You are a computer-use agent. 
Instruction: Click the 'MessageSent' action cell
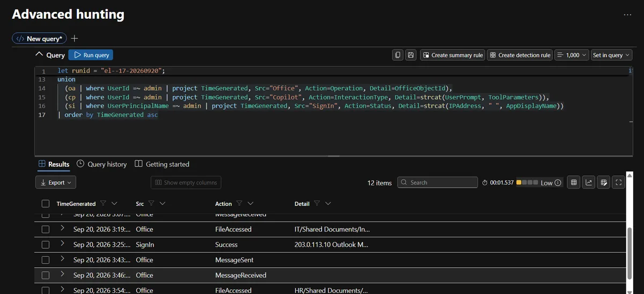tap(235, 260)
